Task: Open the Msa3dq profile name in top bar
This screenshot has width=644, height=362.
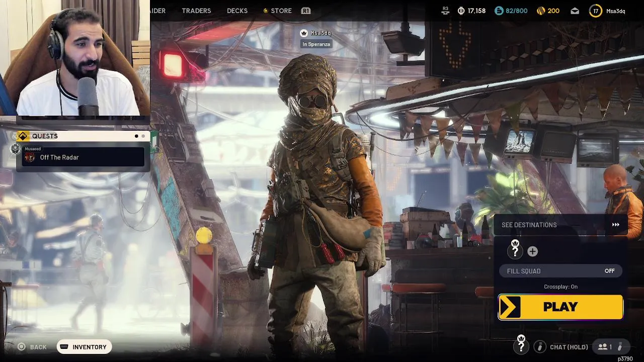Action: pos(616,11)
